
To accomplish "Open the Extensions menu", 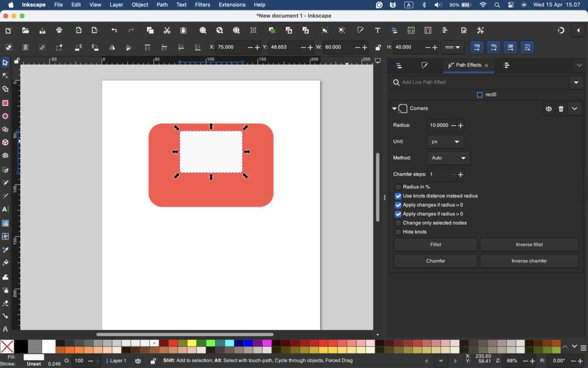I will click(x=232, y=5).
